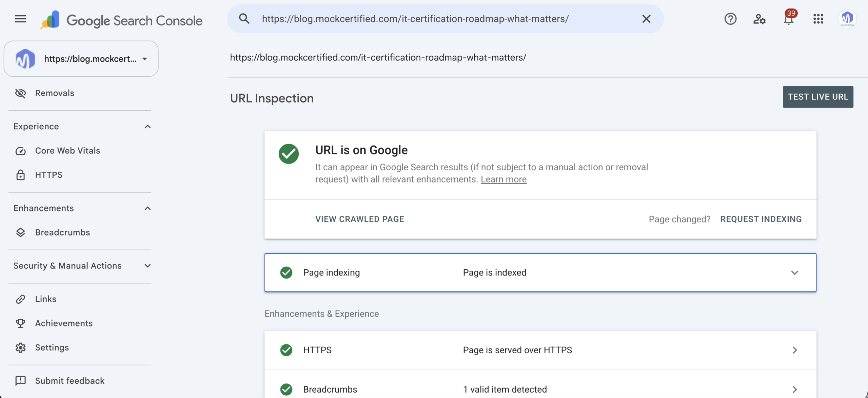This screenshot has height=398, width=868.
Task: Expand the Page indexing row chevron
Action: pyautogui.click(x=794, y=272)
